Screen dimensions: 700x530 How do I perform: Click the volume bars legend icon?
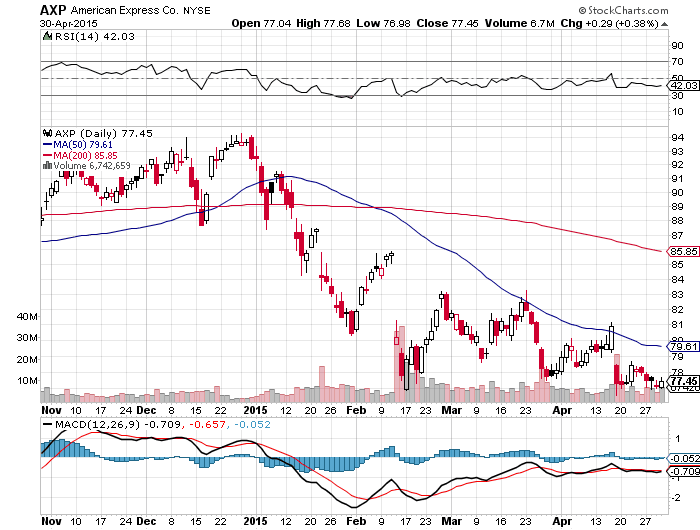pyautogui.click(x=47, y=166)
